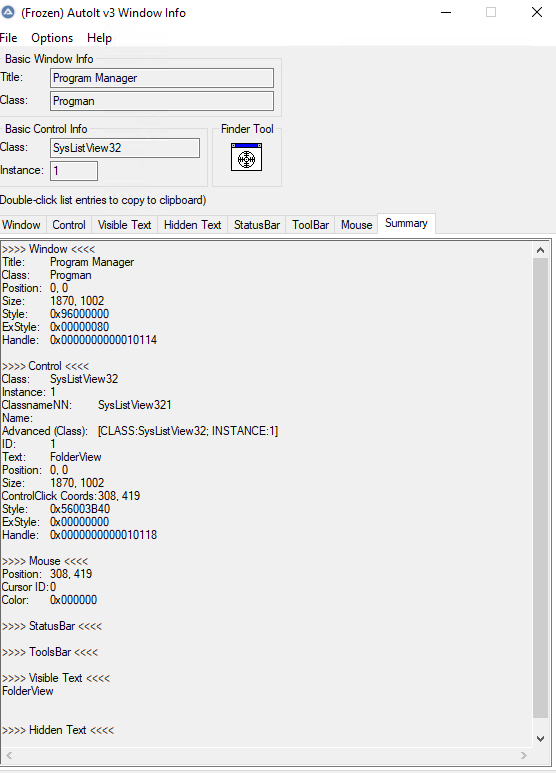This screenshot has width=556, height=773.
Task: Click the 'Cursor ID: 0' line
Action: [x=29, y=587]
